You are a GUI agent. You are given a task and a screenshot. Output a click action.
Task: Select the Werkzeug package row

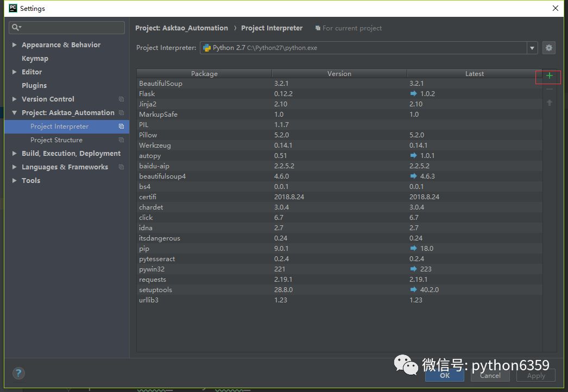click(339, 146)
